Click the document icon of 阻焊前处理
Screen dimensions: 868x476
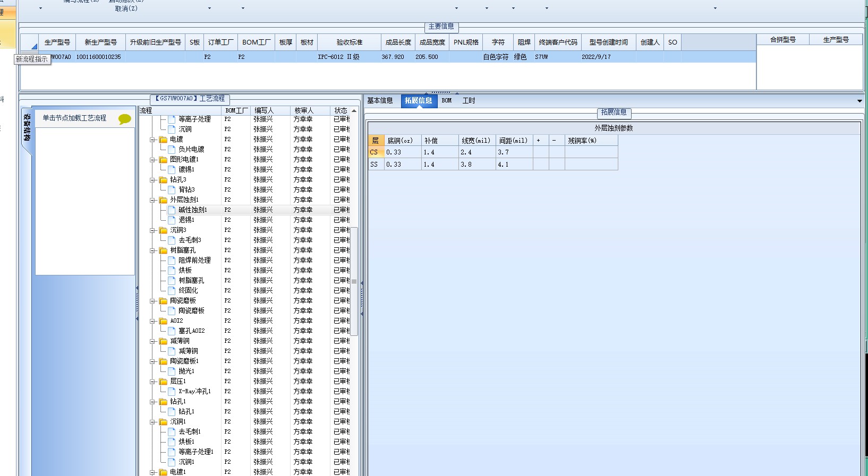pyautogui.click(x=172, y=260)
